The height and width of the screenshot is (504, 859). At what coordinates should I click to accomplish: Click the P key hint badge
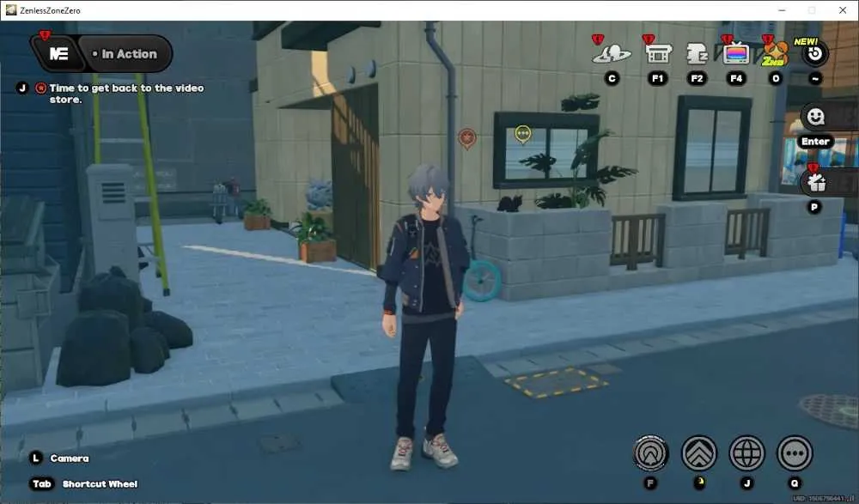click(x=814, y=207)
